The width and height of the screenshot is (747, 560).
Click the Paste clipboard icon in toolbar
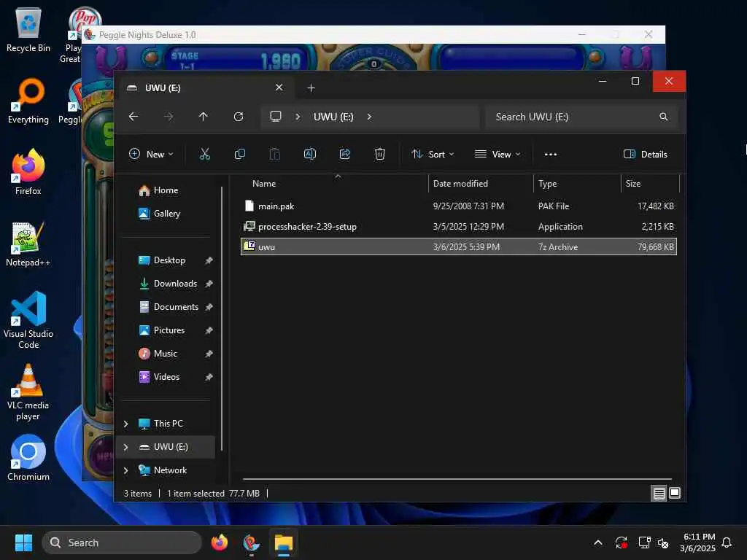click(x=275, y=154)
